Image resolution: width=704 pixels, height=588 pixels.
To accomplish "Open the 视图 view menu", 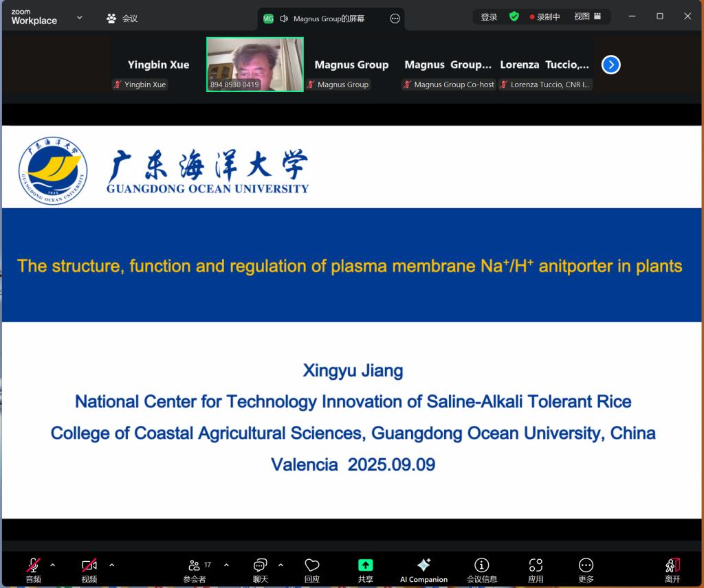I will point(588,16).
